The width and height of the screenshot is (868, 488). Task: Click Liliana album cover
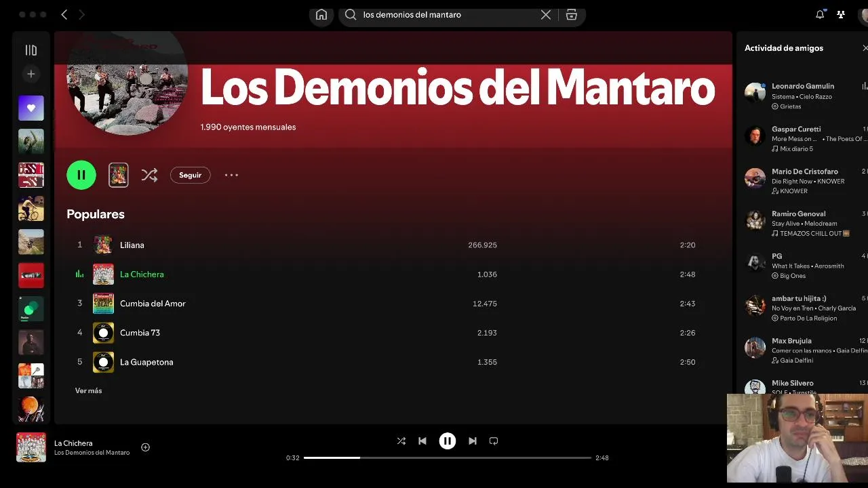(103, 245)
